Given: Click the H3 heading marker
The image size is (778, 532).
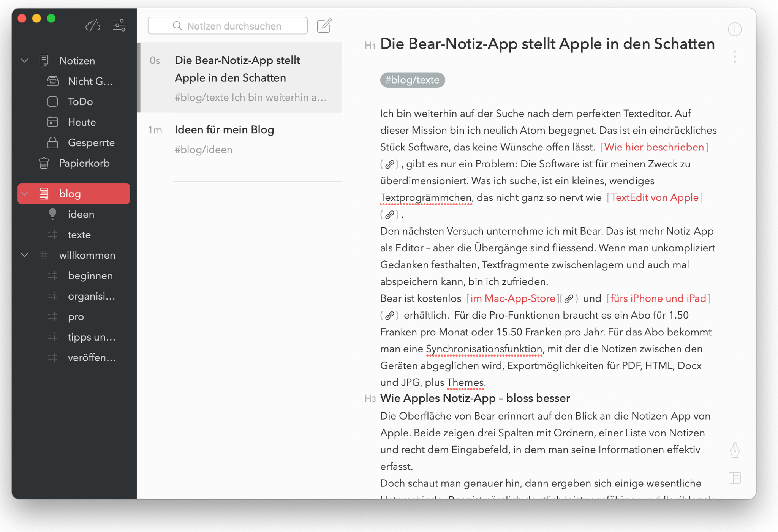Looking at the screenshot, I should coord(370,399).
